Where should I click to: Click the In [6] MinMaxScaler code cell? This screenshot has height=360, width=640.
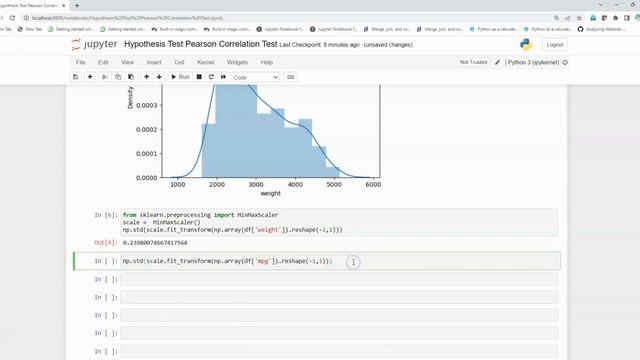tap(339, 222)
